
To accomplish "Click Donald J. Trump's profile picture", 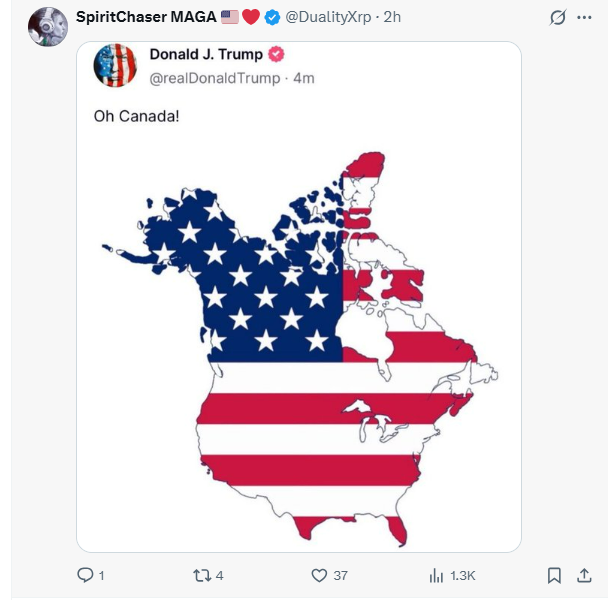I will [115, 66].
